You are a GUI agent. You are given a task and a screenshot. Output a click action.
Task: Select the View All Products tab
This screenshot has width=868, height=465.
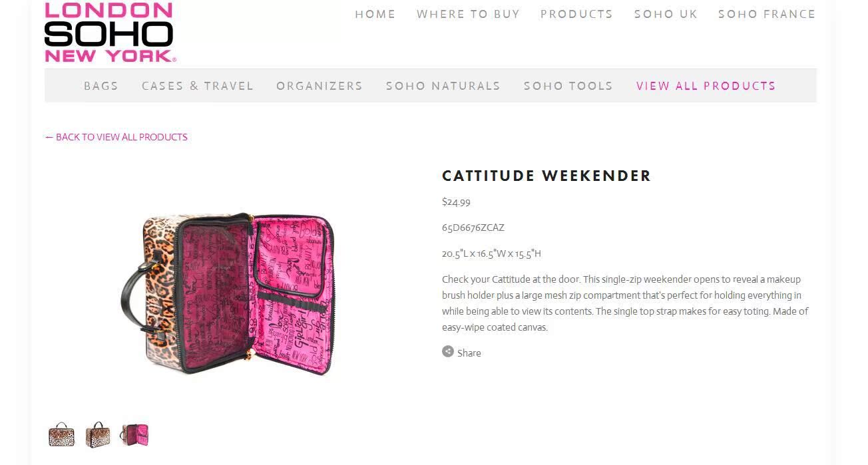tap(706, 86)
